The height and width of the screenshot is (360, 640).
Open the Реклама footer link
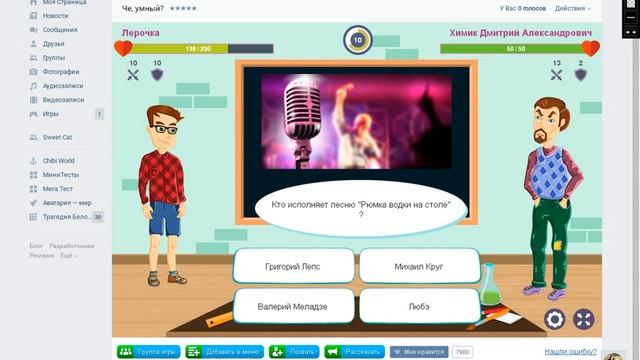pos(42,256)
